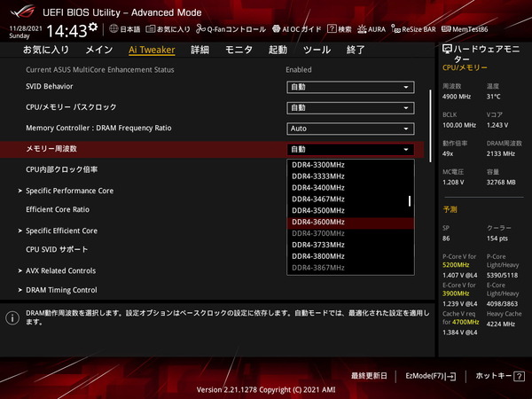Viewport: 532px width, 399px height.
Task: Select DDR4-3800MHz option
Action: pyautogui.click(x=350, y=256)
